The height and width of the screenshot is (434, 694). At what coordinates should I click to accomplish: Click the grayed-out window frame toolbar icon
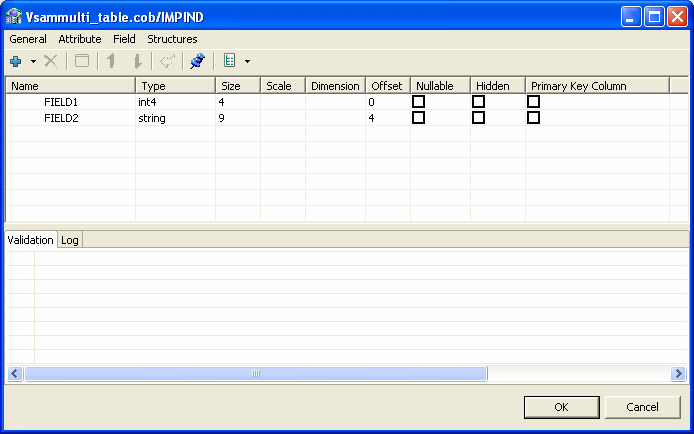[x=82, y=61]
